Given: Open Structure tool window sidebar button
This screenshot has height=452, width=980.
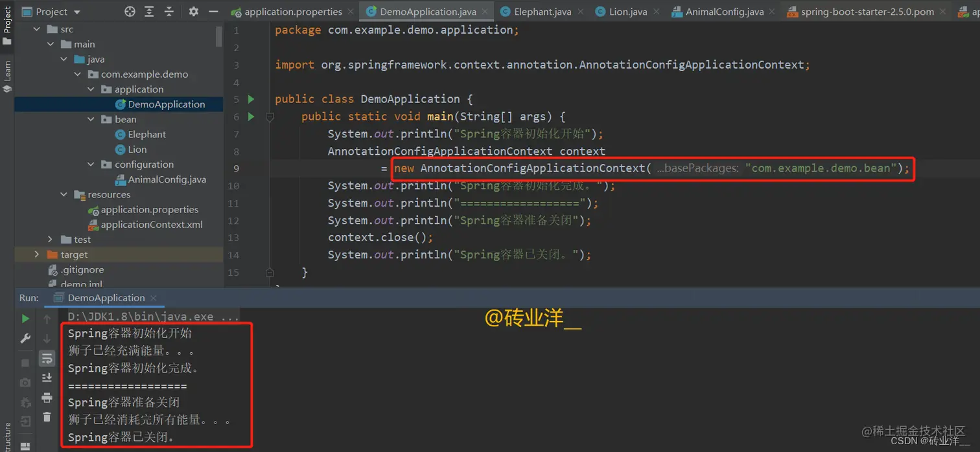Looking at the screenshot, I should pos(7,437).
